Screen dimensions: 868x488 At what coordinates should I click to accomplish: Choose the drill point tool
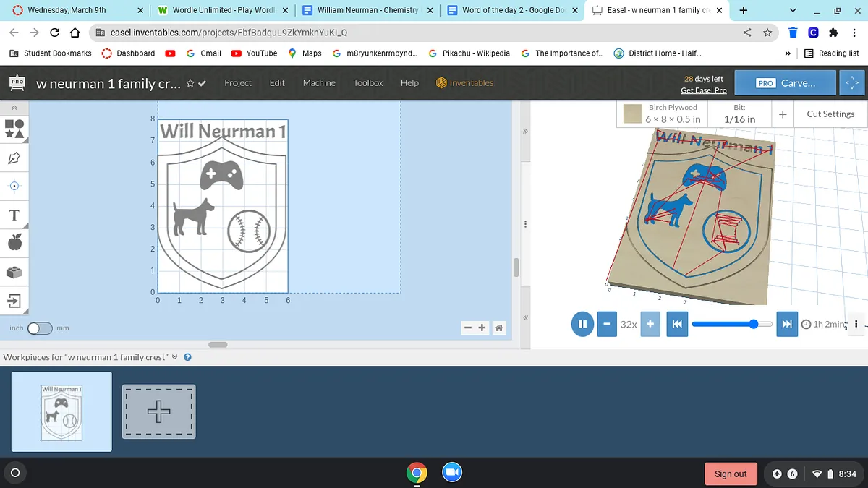click(14, 186)
